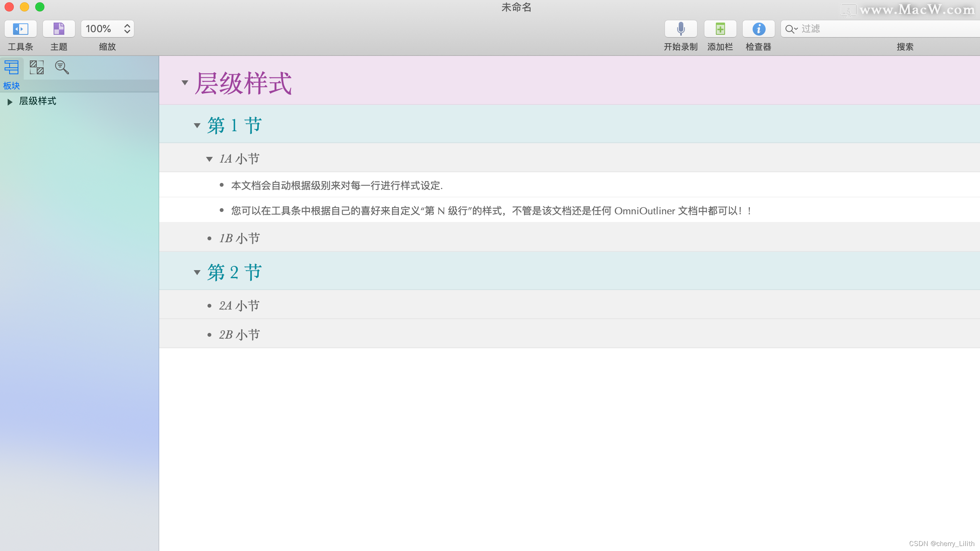The height and width of the screenshot is (551, 980).
Task: Click the 2A 小节 row text
Action: 239,306
